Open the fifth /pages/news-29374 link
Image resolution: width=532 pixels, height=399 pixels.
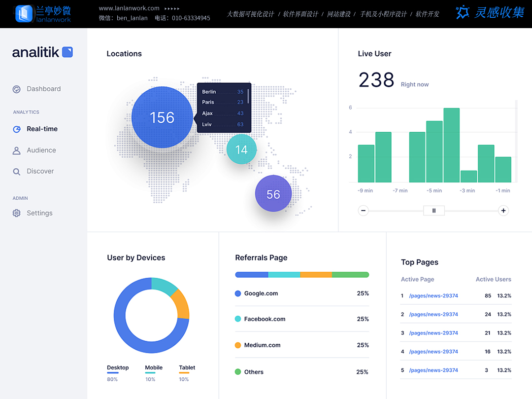point(433,370)
